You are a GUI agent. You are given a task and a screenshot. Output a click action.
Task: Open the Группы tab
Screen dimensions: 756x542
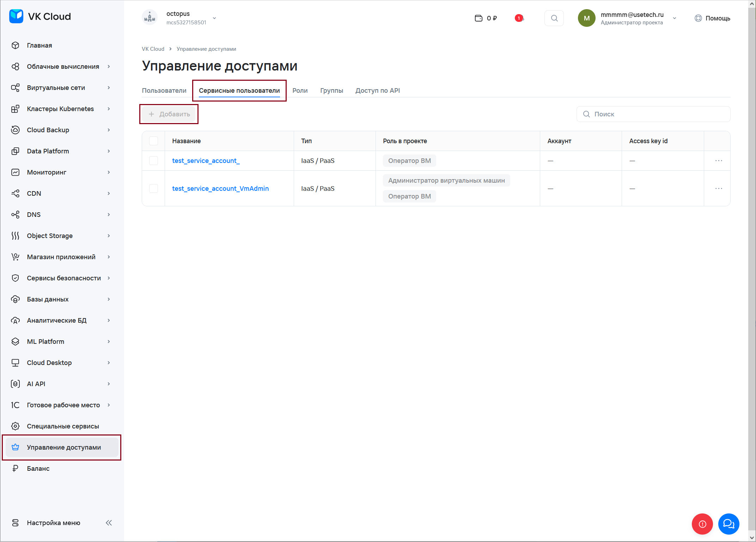pos(331,91)
